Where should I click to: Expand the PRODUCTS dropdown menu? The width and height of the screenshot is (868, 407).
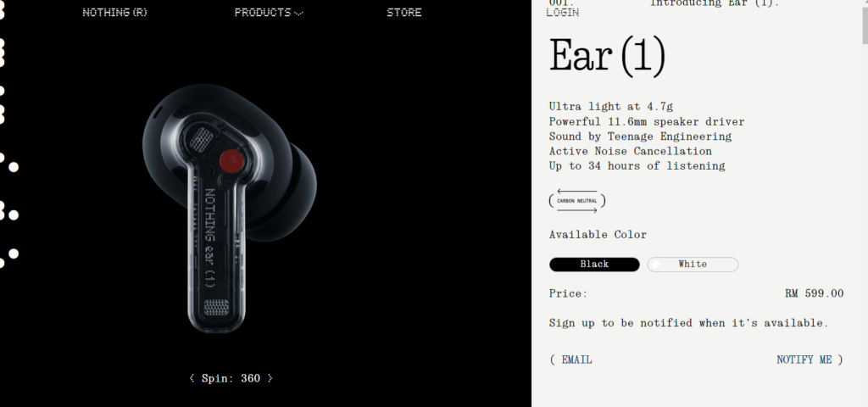(269, 12)
